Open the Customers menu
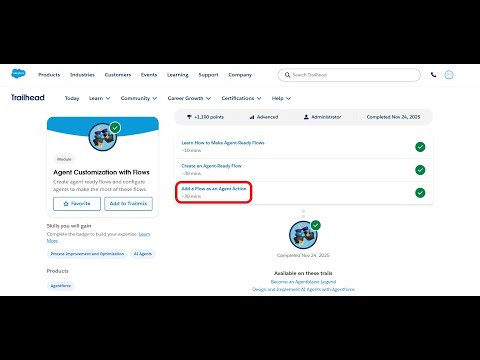 click(x=118, y=75)
